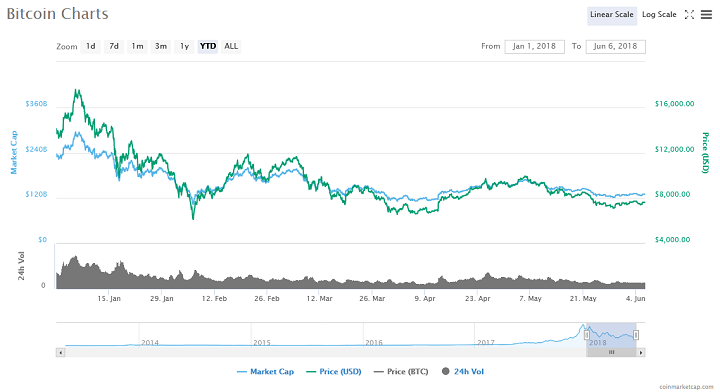Click the navigator scrollbar thumb
The width and height of the screenshot is (720, 392).
(x=612, y=353)
